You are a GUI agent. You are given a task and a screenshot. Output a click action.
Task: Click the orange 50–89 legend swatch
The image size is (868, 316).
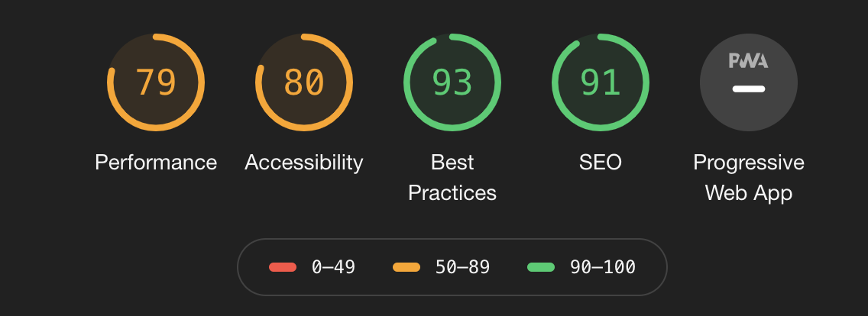click(406, 267)
